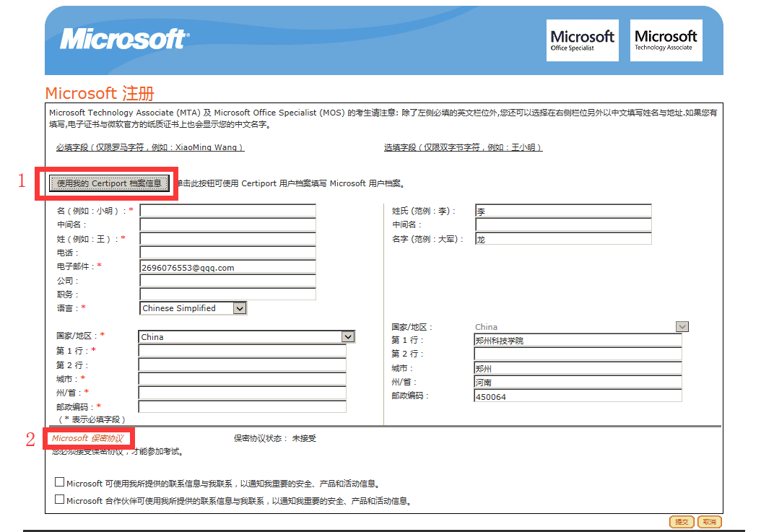Click the 提交 submit button
This screenshot has width=761, height=532.
point(682,522)
